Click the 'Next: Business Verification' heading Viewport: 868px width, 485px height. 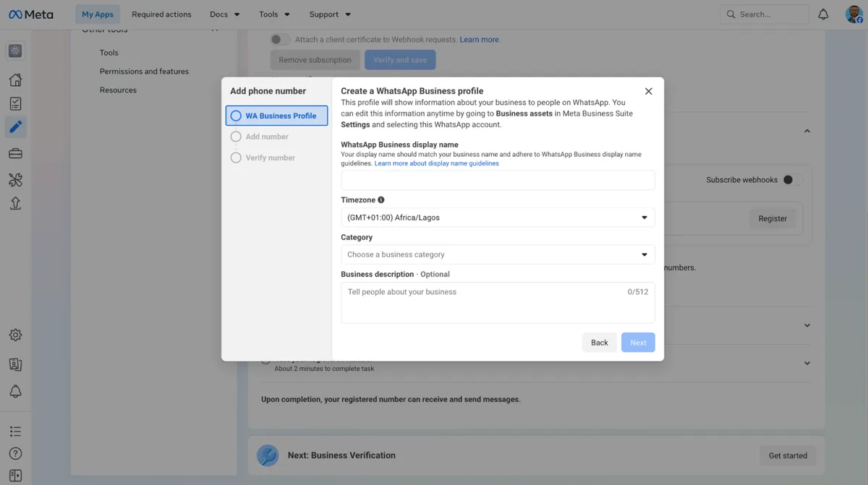(341, 455)
